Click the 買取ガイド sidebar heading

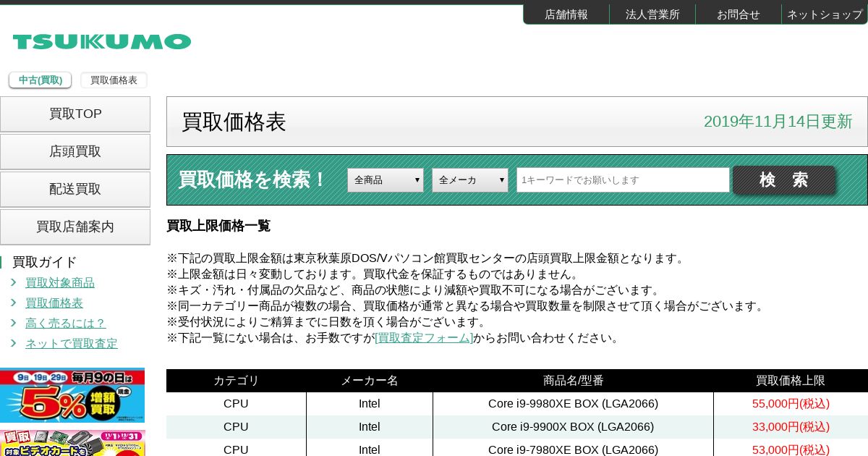[45, 262]
